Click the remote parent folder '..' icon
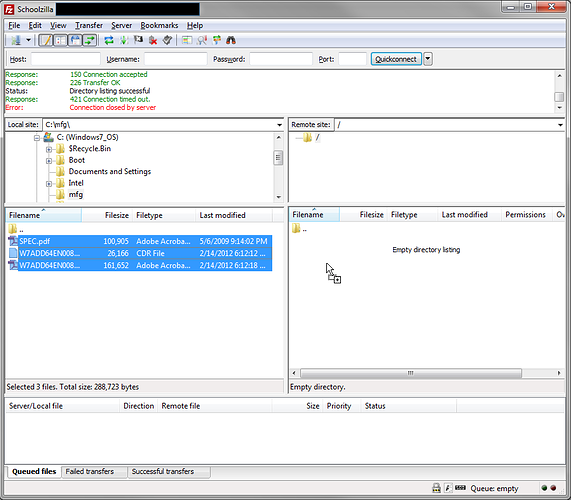The image size is (571, 500). coord(296,229)
